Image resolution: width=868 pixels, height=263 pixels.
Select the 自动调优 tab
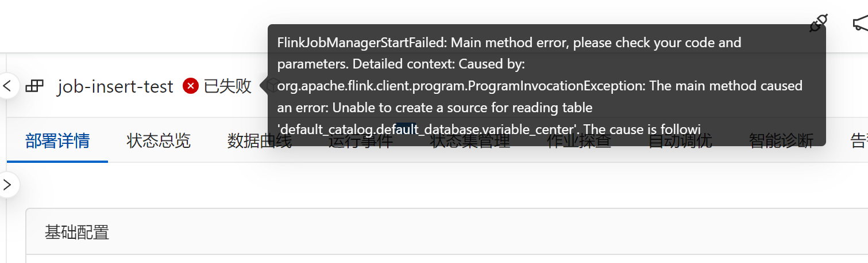(x=680, y=141)
